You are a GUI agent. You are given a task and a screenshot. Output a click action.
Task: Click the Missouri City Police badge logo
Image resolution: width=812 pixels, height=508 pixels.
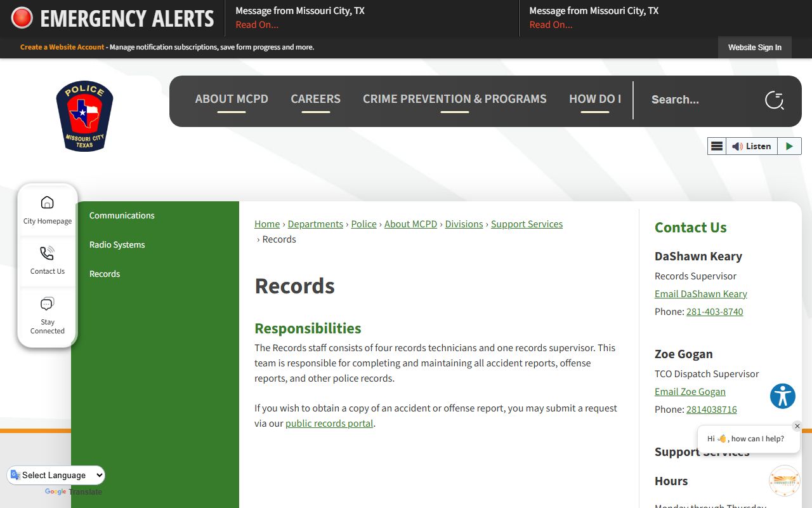tap(84, 116)
